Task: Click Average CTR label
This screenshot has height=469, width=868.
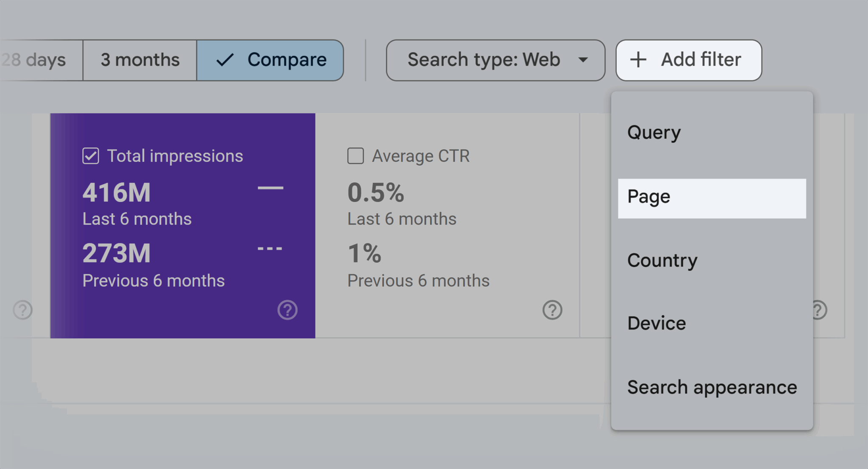Action: click(x=421, y=156)
